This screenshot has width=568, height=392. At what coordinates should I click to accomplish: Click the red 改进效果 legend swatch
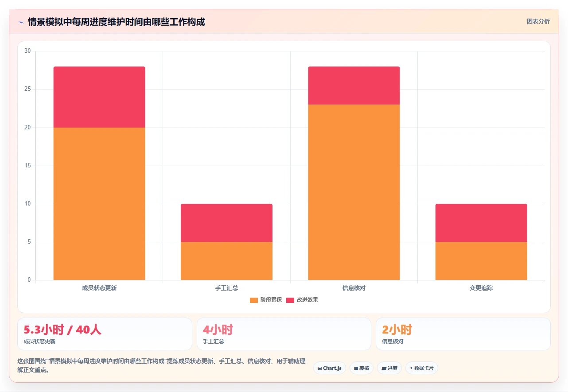pyautogui.click(x=290, y=300)
